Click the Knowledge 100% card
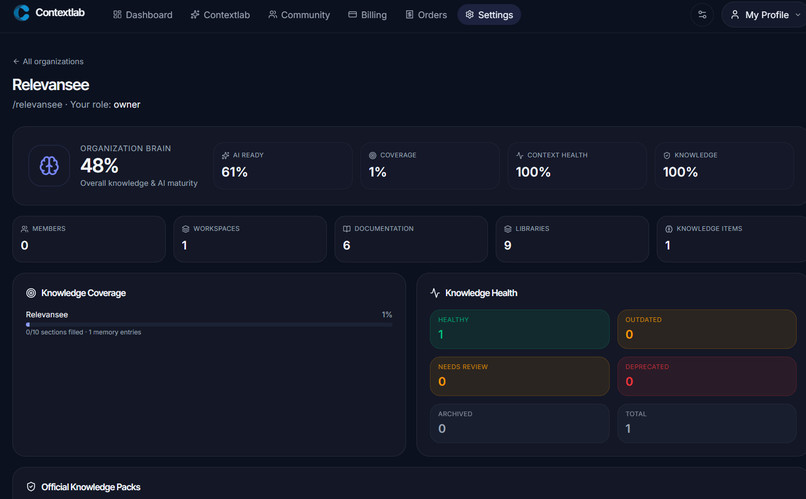 724,165
